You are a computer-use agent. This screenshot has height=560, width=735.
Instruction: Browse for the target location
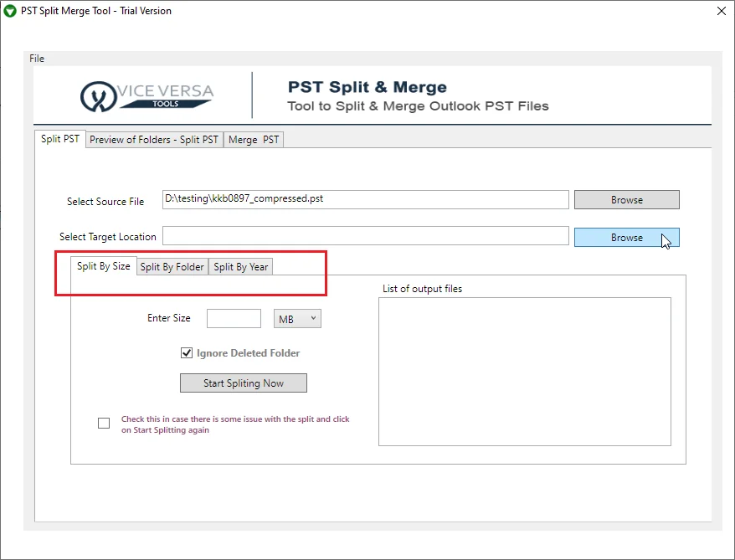(x=627, y=237)
